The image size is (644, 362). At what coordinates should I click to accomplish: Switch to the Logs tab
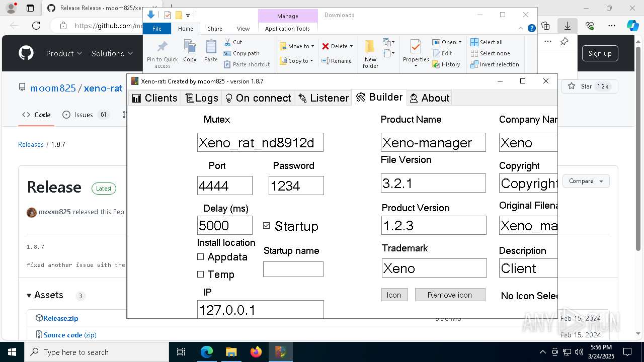(202, 98)
